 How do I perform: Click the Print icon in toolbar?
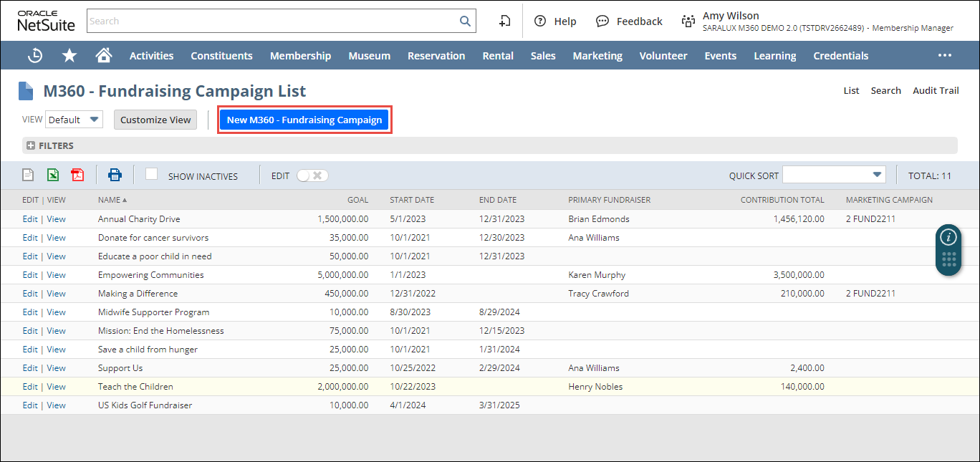pyautogui.click(x=115, y=175)
